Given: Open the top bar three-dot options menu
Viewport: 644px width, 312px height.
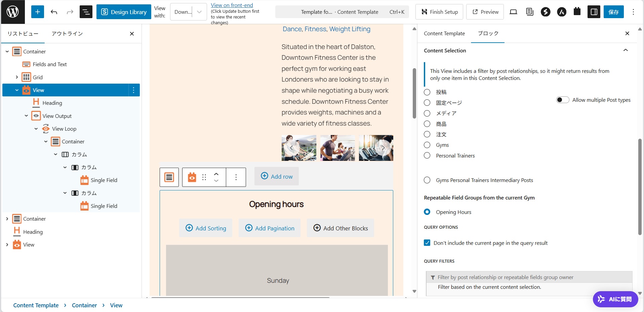Looking at the screenshot, I should tap(633, 12).
